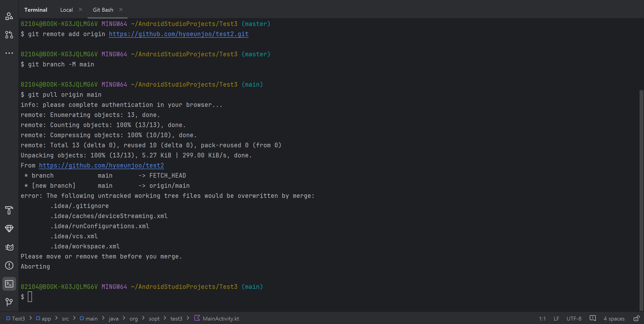Open the LF line separator dropdown

[556, 318]
